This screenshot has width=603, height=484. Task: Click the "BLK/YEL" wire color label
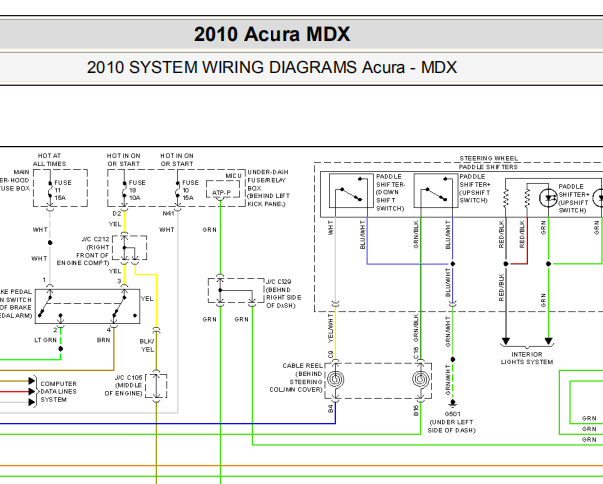point(147,346)
